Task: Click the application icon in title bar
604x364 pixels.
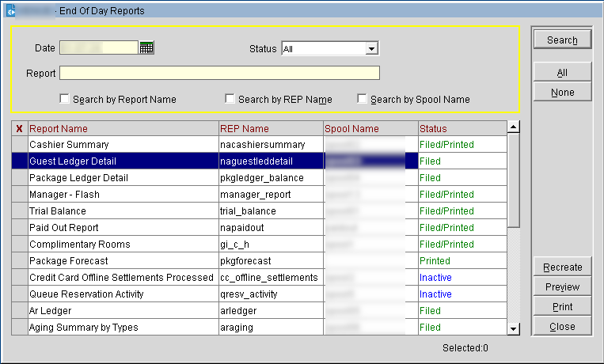Action: pyautogui.click(x=10, y=10)
